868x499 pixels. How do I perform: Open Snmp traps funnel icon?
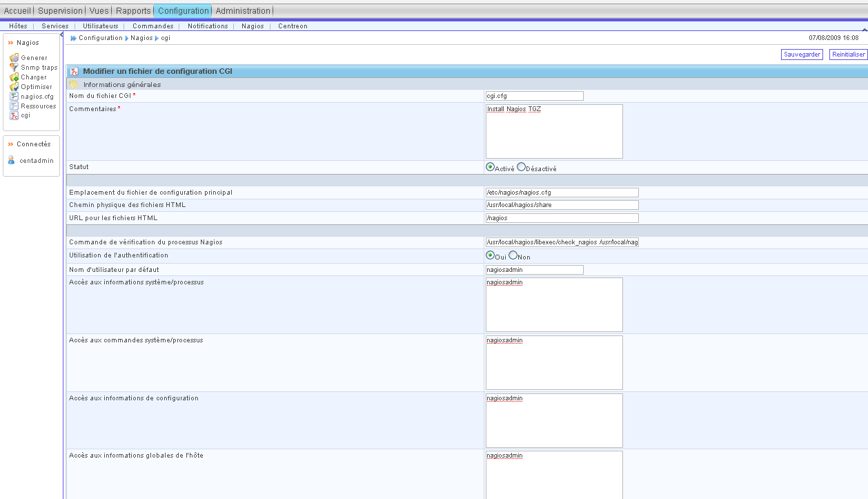click(x=14, y=68)
